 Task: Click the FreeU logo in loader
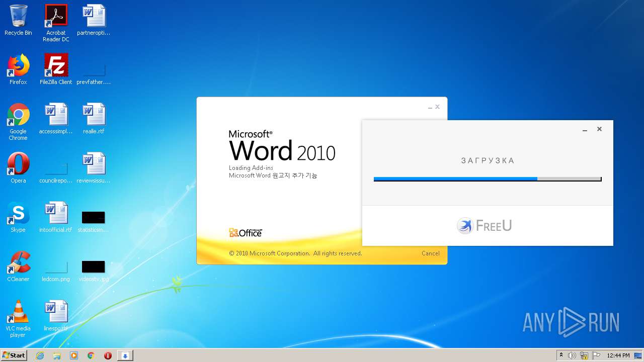tap(485, 226)
